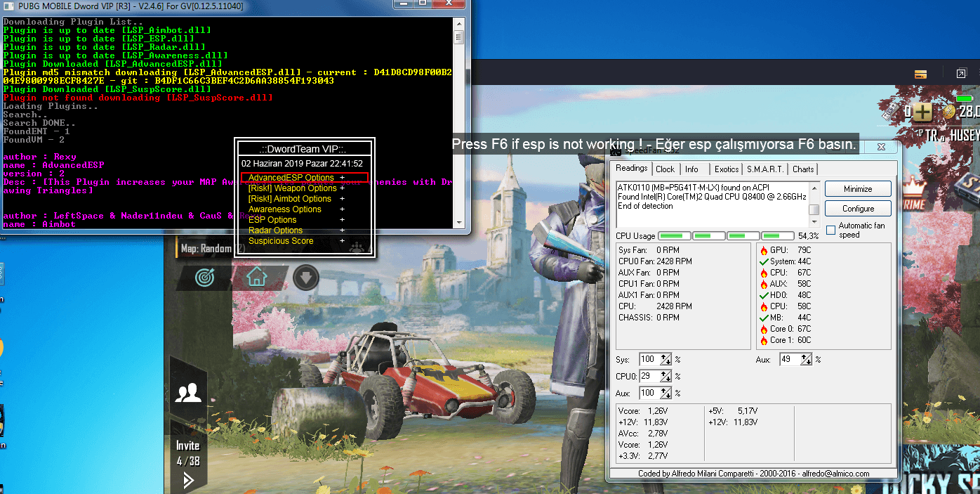The height and width of the screenshot is (494, 980).
Task: Click the date '02 Haziran 2019 Pazar 22:41:52'
Action: click(x=302, y=163)
